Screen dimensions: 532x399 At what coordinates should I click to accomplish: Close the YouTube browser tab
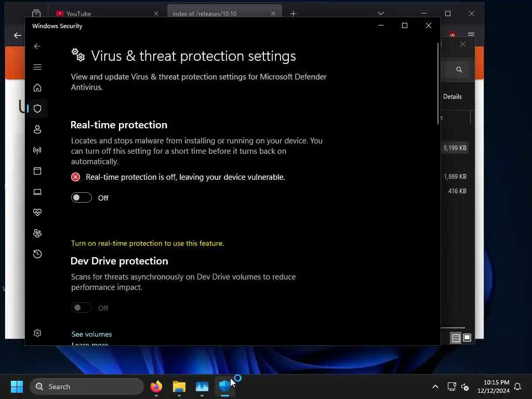pyautogui.click(x=156, y=14)
